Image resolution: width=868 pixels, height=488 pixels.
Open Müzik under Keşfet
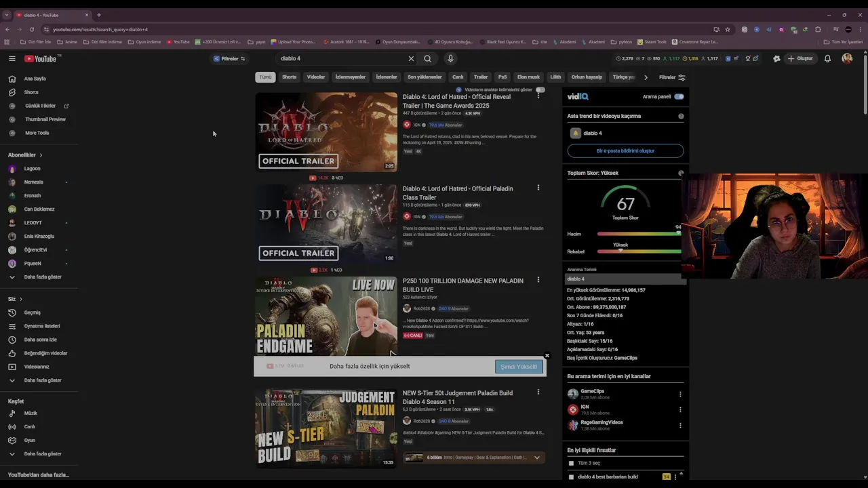(31, 413)
